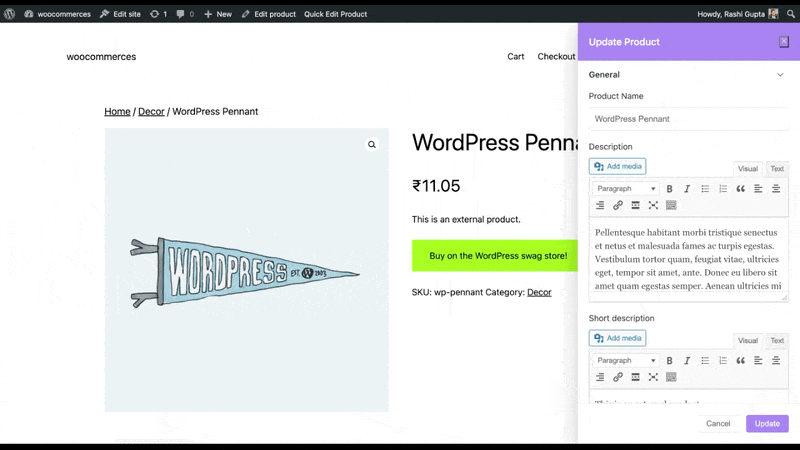Viewport: 800px width, 450px height.
Task: Click the purple Update button
Action: (767, 423)
